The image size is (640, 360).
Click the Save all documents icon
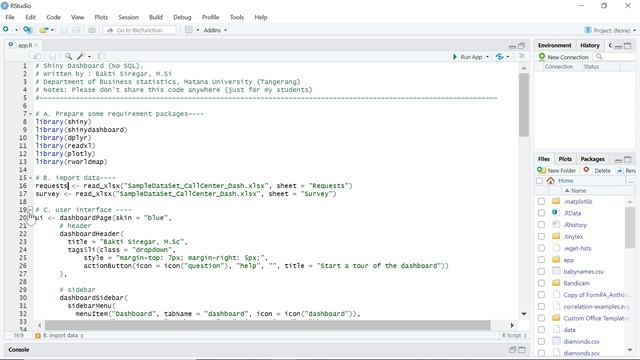tap(76, 30)
